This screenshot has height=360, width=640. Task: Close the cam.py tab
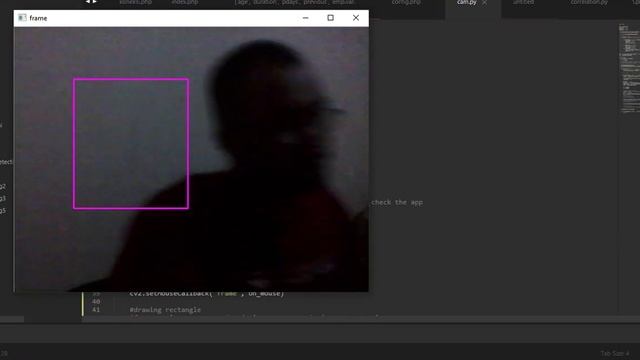click(484, 2)
